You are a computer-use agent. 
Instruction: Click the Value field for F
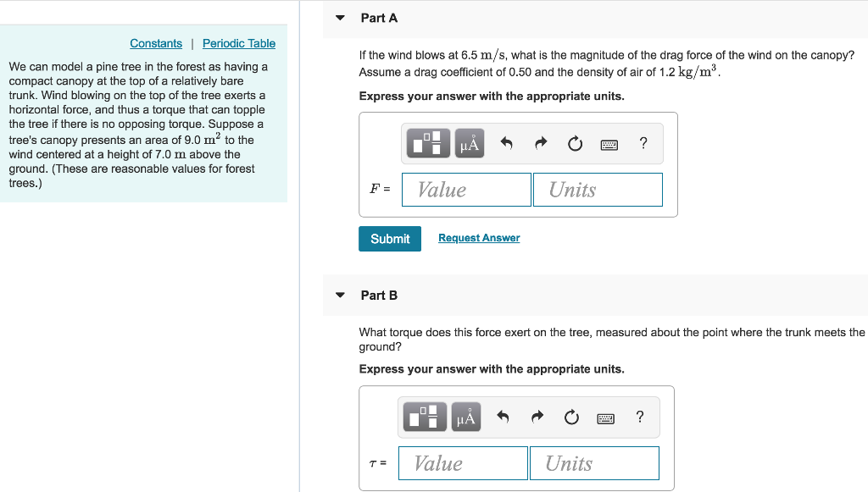(465, 189)
